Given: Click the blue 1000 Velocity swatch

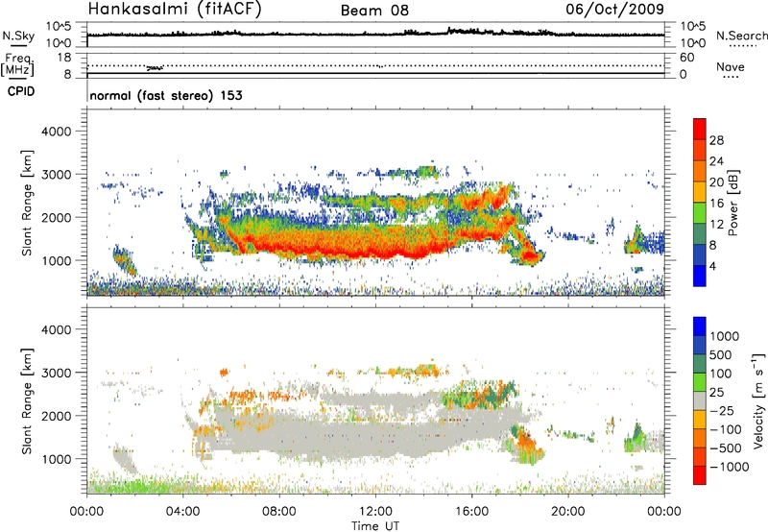Looking at the screenshot, I should [x=700, y=326].
